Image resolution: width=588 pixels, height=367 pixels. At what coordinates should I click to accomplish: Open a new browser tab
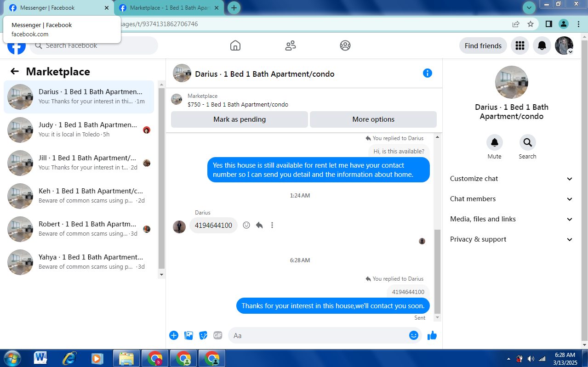[x=234, y=8]
